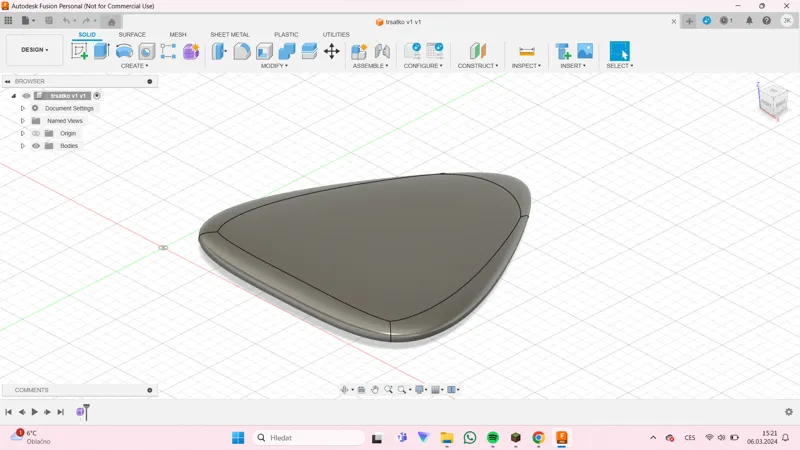The height and width of the screenshot is (450, 800).
Task: Click the Insert Derive icon
Action: tap(563, 51)
